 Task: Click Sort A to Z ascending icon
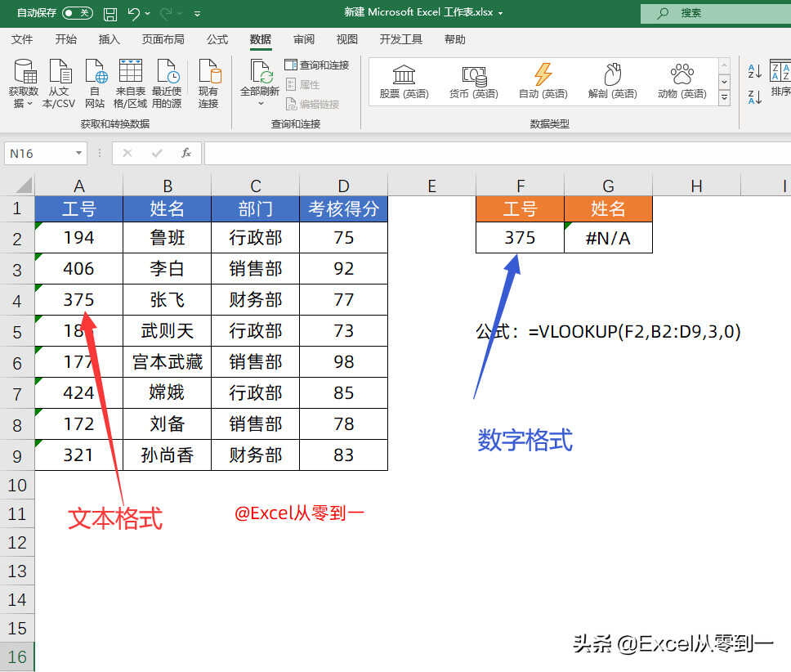click(x=755, y=71)
